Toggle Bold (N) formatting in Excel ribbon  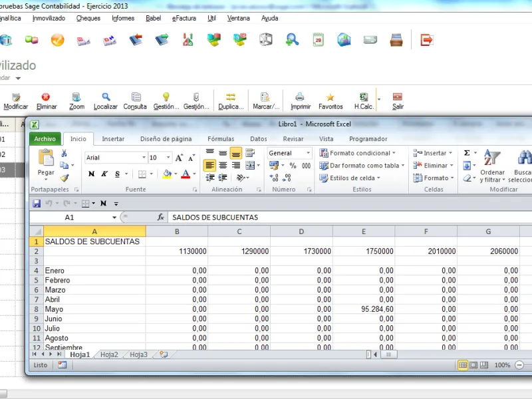coord(91,174)
